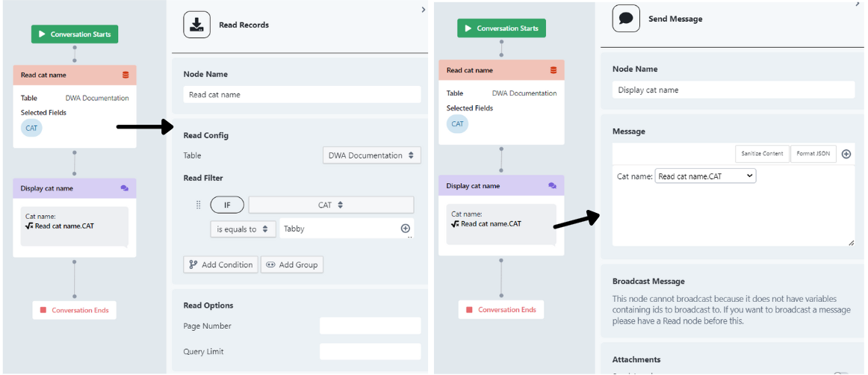Click the Page Number input field
Image resolution: width=868 pixels, height=375 pixels.
coord(370,326)
